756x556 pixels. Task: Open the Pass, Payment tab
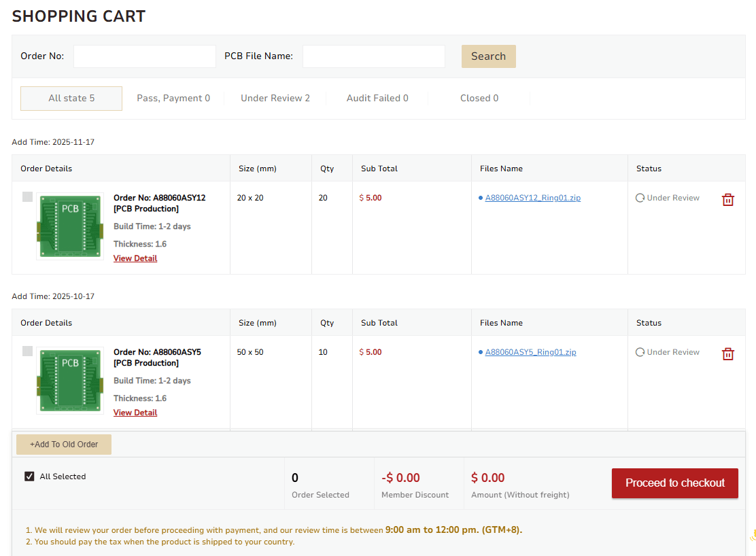[173, 98]
